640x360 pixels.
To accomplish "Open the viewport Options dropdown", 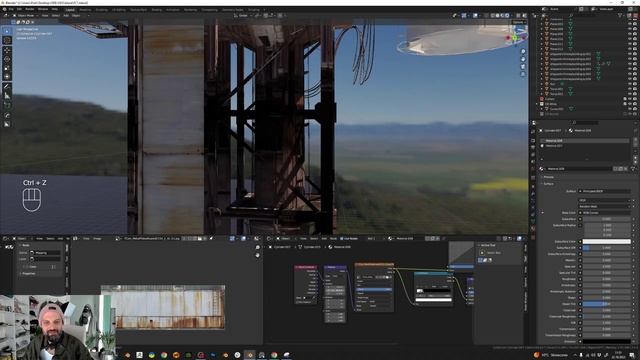I will point(518,22).
